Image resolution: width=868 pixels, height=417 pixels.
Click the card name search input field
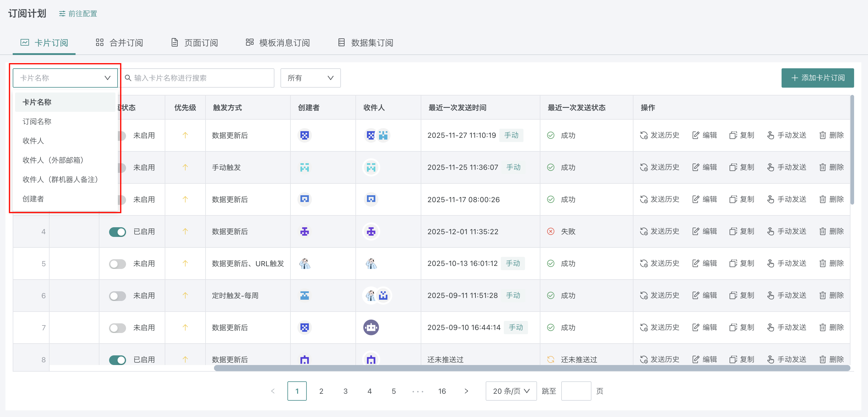pos(202,78)
